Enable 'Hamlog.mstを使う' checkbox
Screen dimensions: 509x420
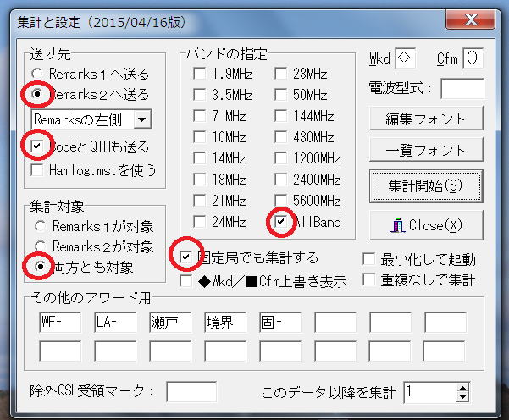tap(38, 170)
